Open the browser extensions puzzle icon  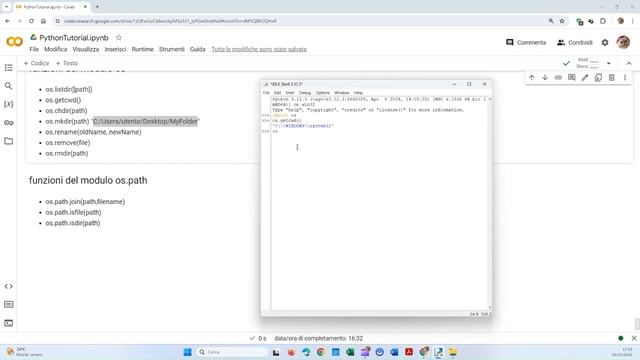click(603, 21)
